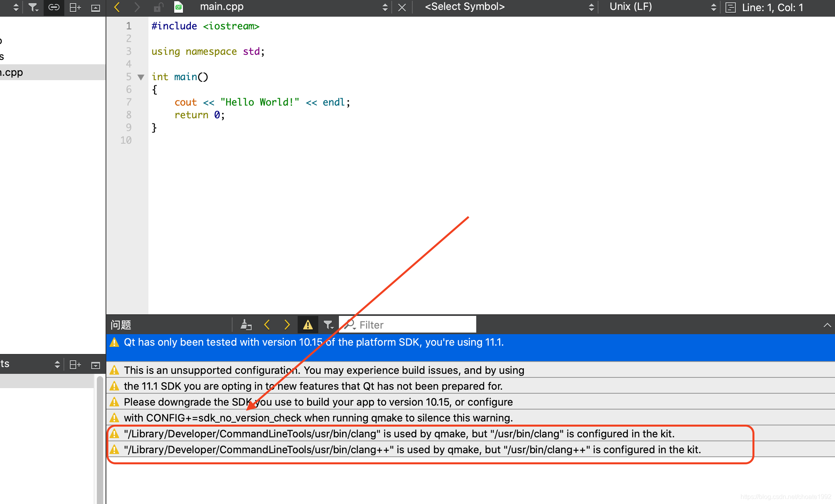Close the main.cpp document
Viewport: 835px width, 504px height.
pyautogui.click(x=402, y=7)
